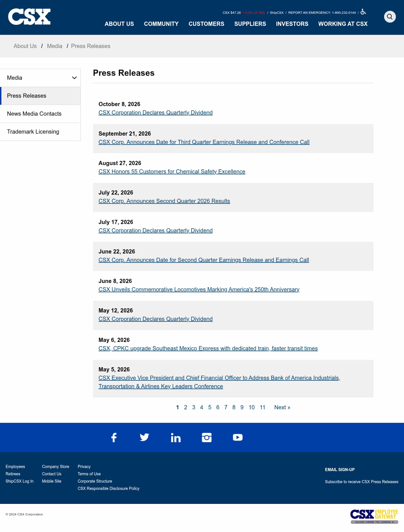Screen dimensions: 404x532
Task: Click the CSX logo in header
Action: tap(29, 17)
